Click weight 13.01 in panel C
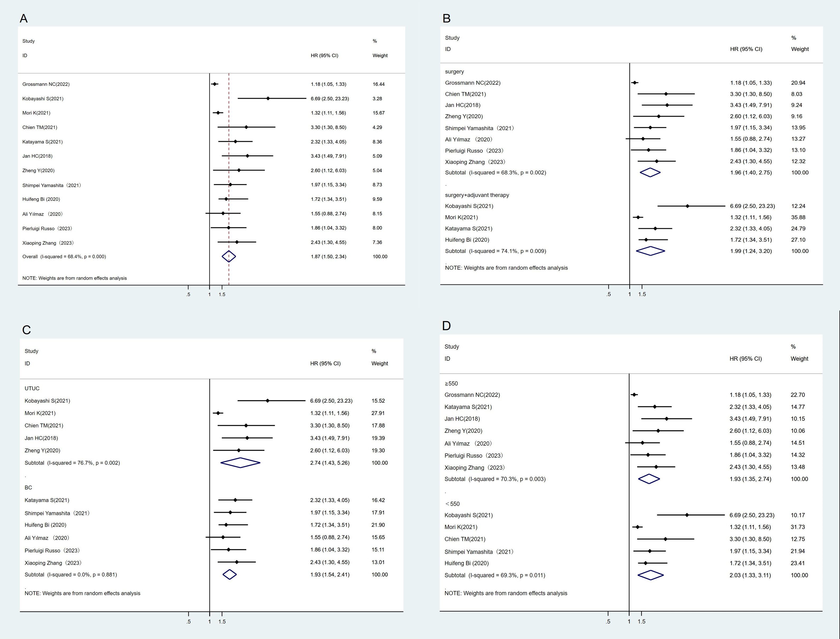This screenshot has width=840, height=639. 378,562
